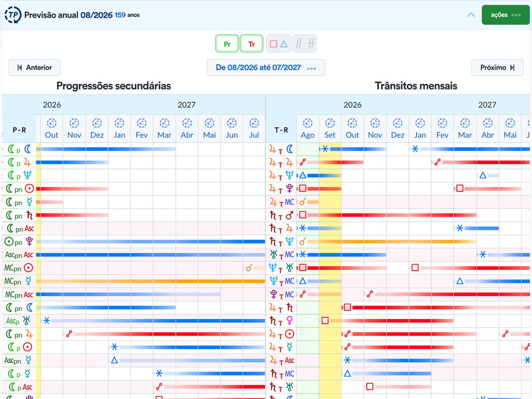The image size is (532, 399).
Task: Click the Asc progressed Uranus sextile symbol
Action: pos(47,321)
